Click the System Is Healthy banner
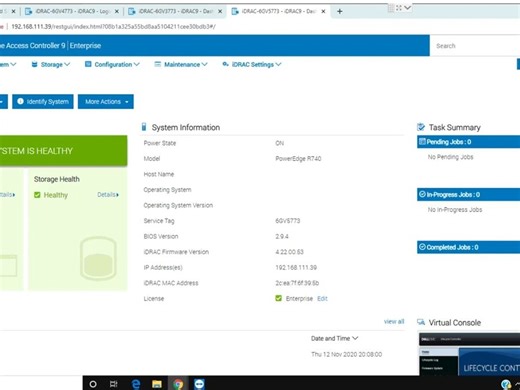The image size is (520, 390). point(63,151)
